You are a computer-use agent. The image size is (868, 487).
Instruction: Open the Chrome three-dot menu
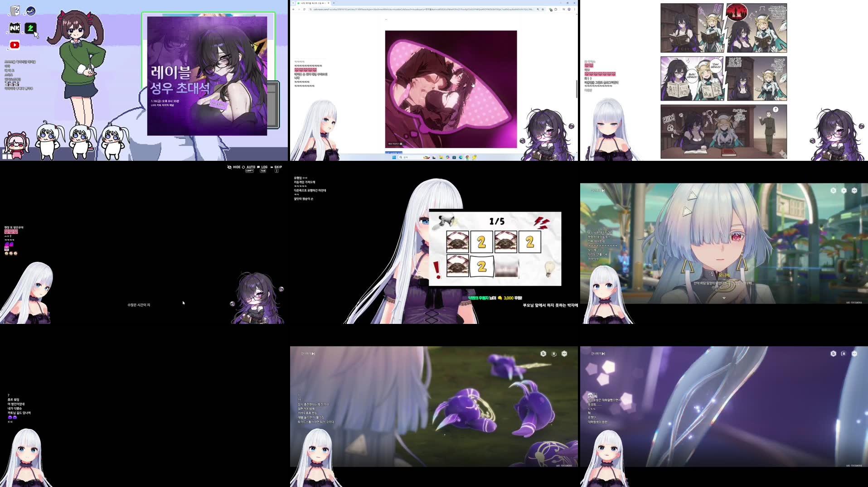(x=575, y=10)
